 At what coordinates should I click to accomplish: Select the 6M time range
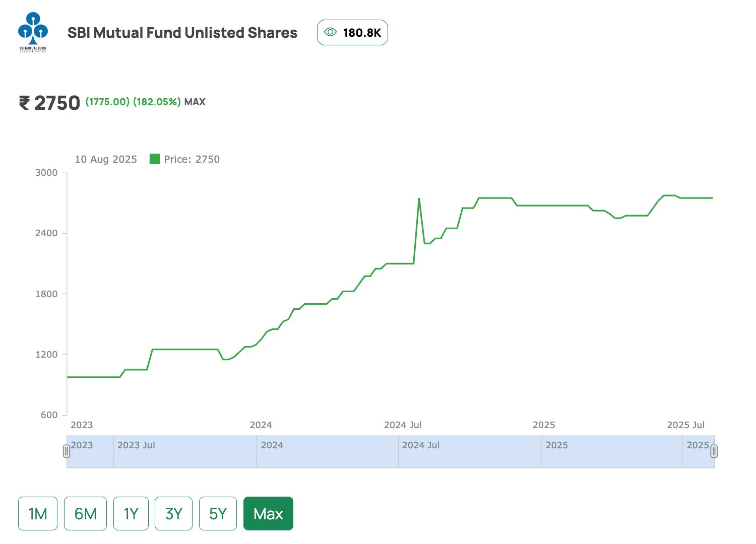pyautogui.click(x=85, y=514)
